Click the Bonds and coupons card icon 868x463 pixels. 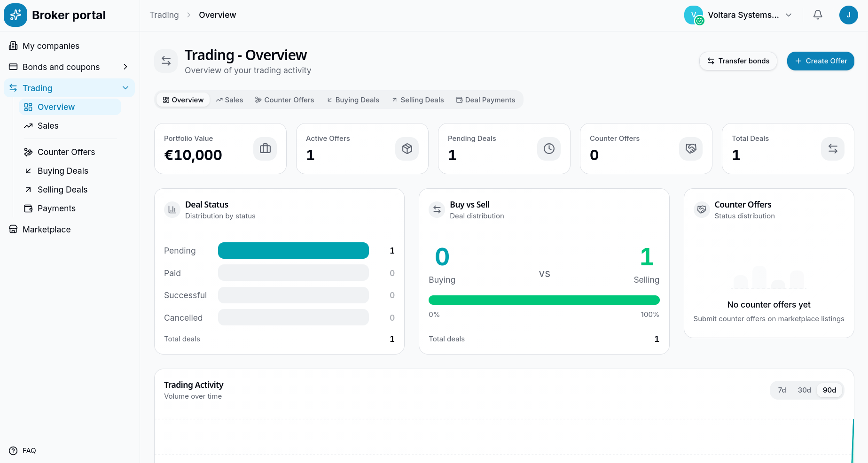tap(13, 67)
